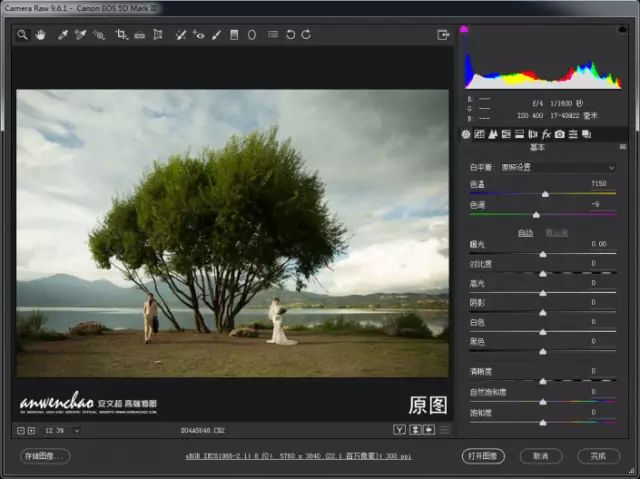Select the Straighten tool
The height and width of the screenshot is (479, 640).
(x=140, y=35)
